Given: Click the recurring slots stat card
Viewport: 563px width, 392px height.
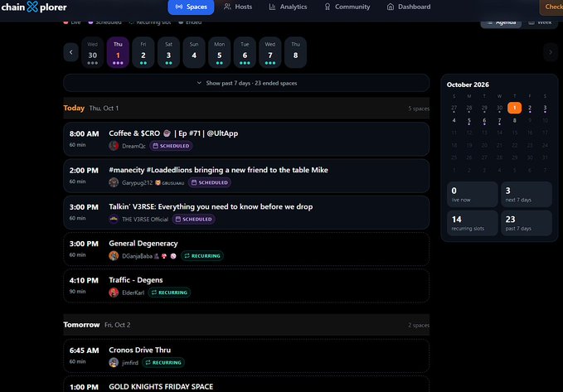Looking at the screenshot, I should 472,223.
